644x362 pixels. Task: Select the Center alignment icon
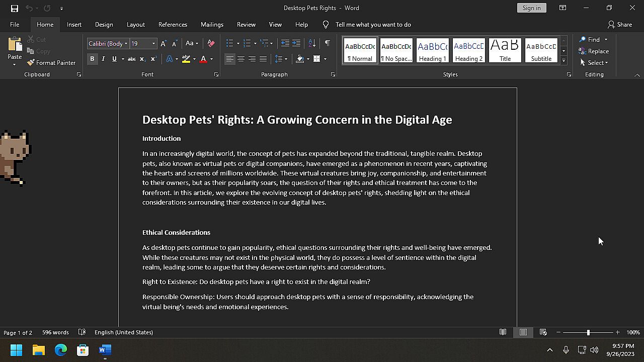pos(241,59)
